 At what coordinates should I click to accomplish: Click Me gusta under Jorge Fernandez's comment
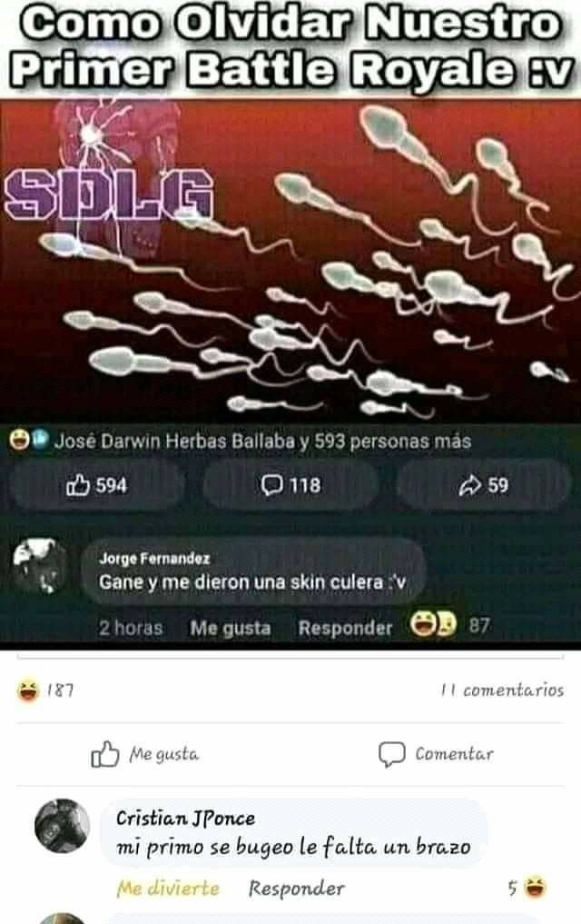pyautogui.click(x=231, y=628)
